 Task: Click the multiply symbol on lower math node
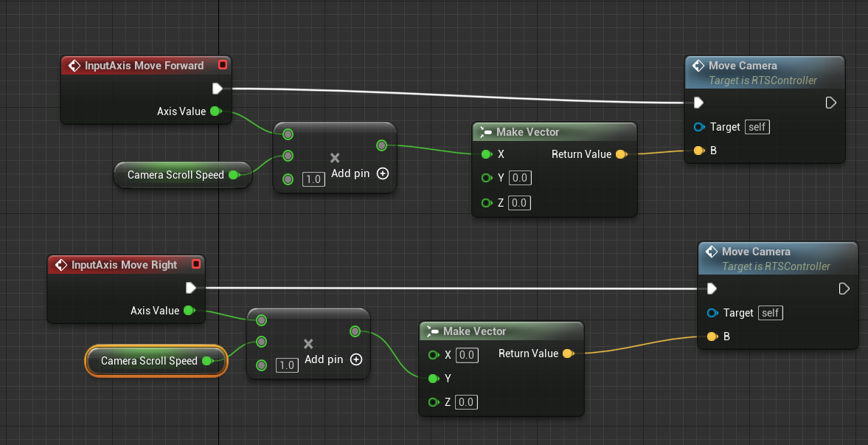point(308,344)
